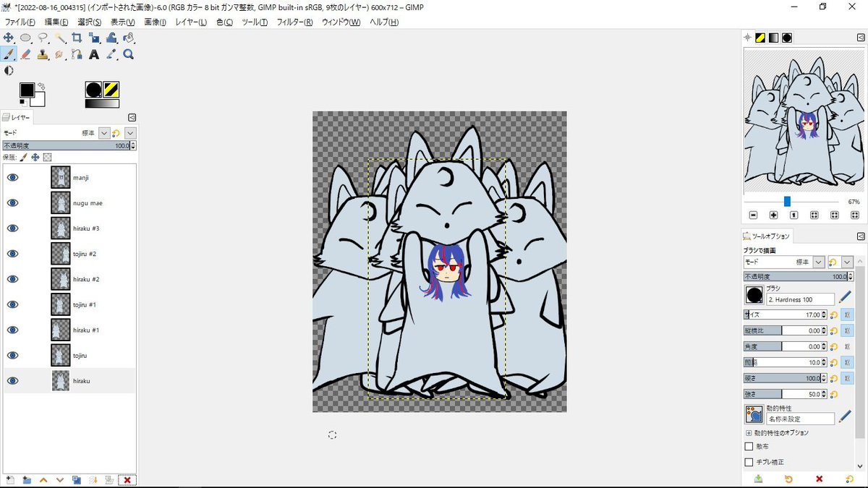Hide the hiraku #3 layer
868x488 pixels.
point(12,228)
